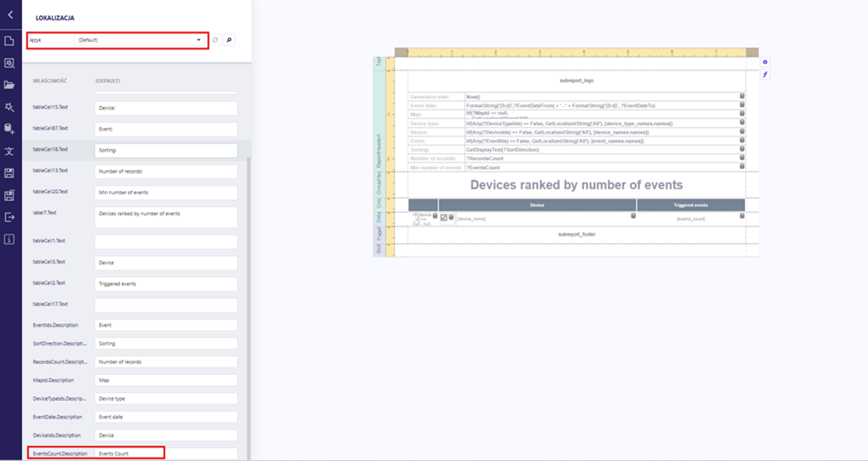Select the ReportHeader band tab on canvas
The height and width of the screenshot is (461, 868).
pyautogui.click(x=379, y=151)
